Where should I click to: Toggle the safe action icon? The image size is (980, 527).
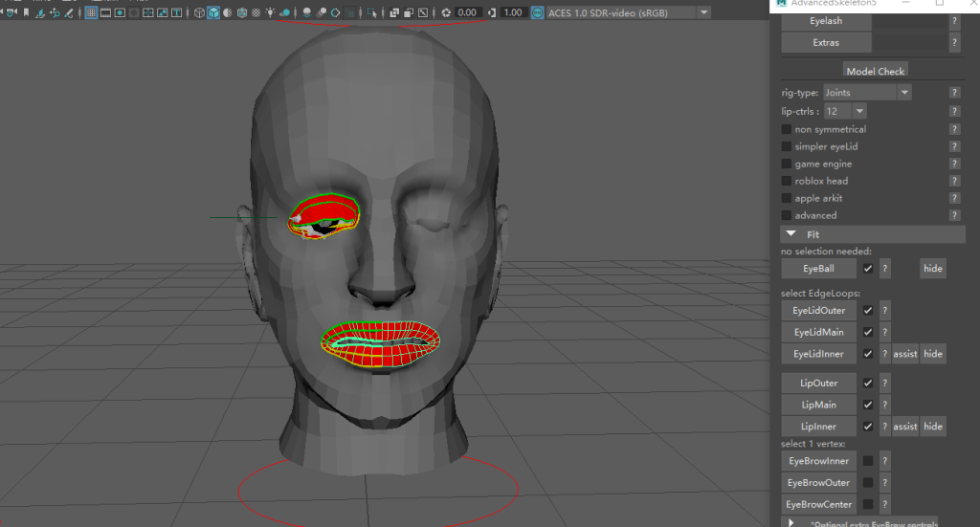163,12
